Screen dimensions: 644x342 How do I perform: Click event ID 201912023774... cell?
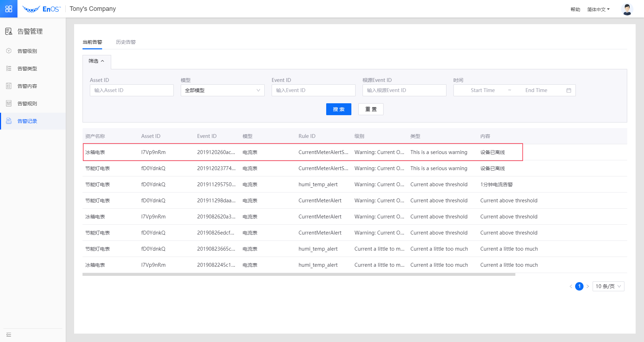tap(216, 168)
